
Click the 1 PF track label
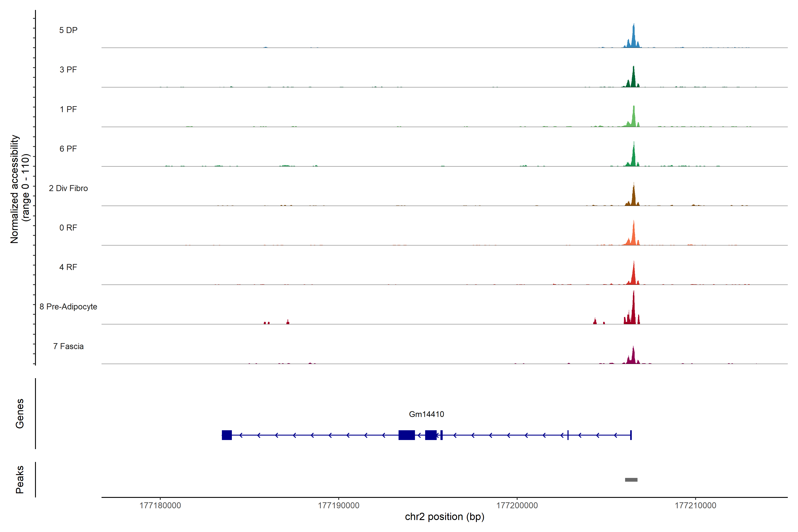pyautogui.click(x=68, y=109)
